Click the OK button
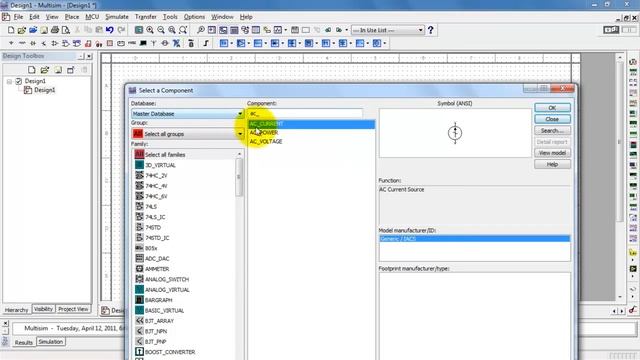This screenshot has width=640, height=360. (552, 108)
